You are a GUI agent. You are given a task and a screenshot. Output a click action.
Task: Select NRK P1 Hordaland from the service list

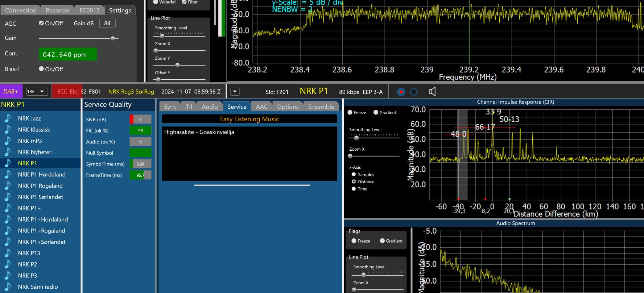click(42, 175)
